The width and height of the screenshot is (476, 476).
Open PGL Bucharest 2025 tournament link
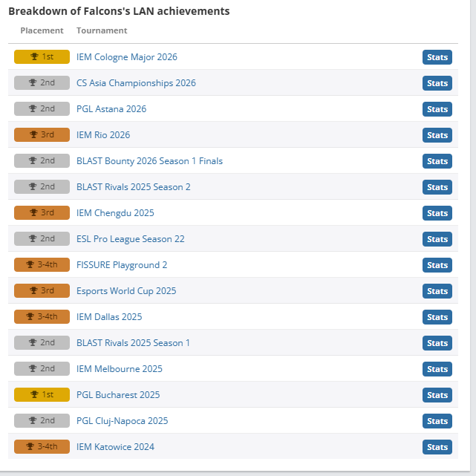pyautogui.click(x=118, y=395)
